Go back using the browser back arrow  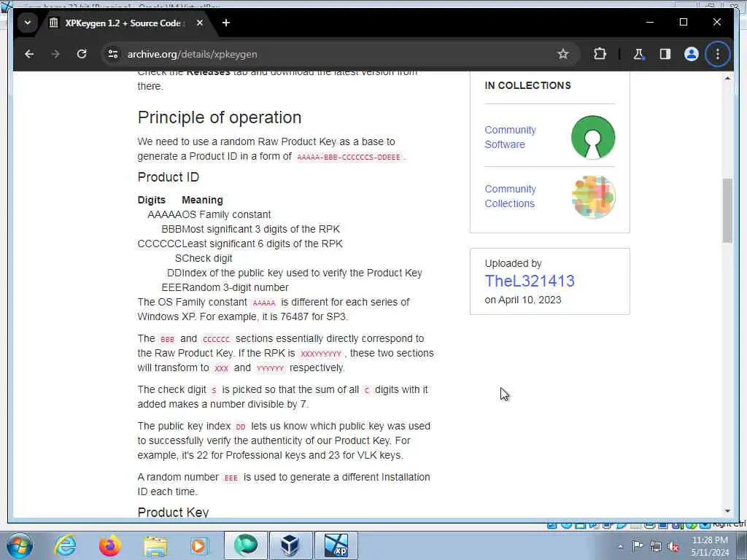pyautogui.click(x=29, y=54)
